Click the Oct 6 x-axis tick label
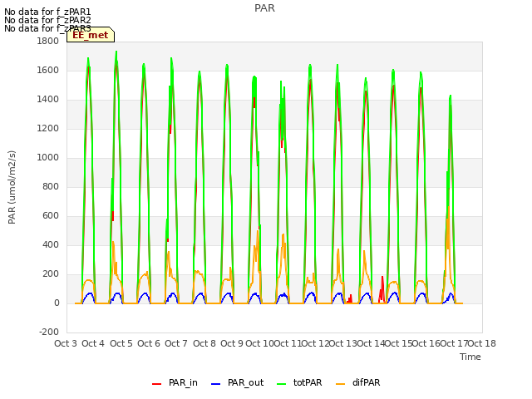This screenshot has height=399, width=532. pos(149,343)
